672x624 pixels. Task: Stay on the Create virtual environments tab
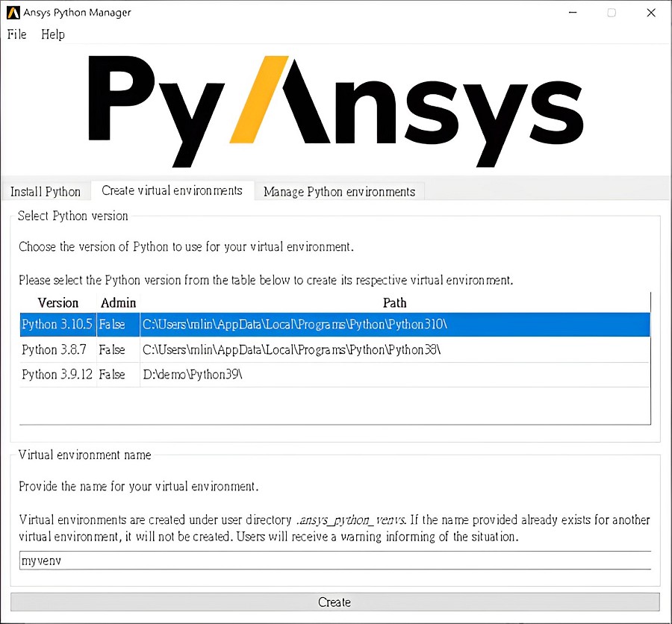pyautogui.click(x=172, y=190)
